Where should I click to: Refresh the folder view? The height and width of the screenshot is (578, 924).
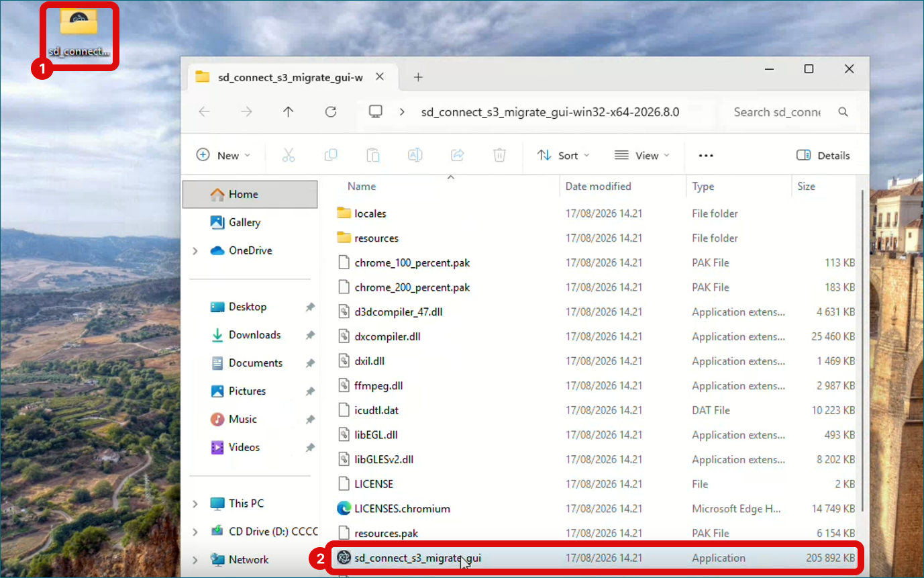(x=331, y=112)
